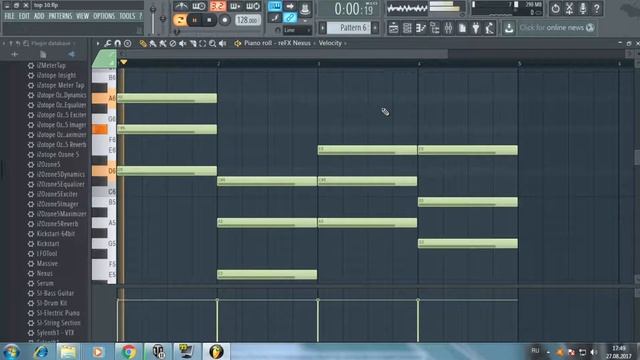Stop playback
Screen dimensions: 640x360
point(209,20)
